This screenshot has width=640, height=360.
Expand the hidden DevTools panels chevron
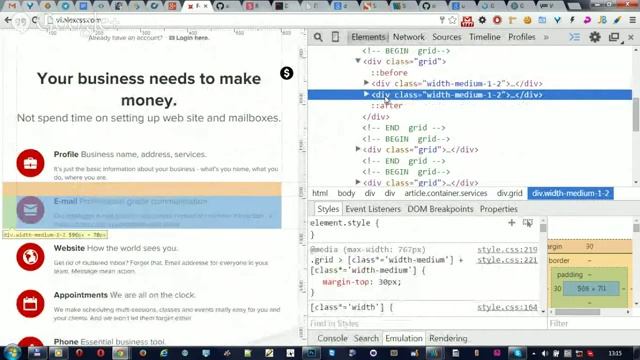coord(546,37)
